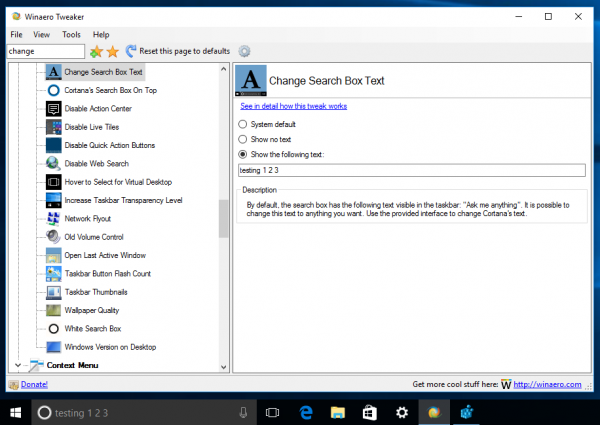Click the Wallpaper Quality icon
Screen dimensions: 600x425
[x=54, y=310]
